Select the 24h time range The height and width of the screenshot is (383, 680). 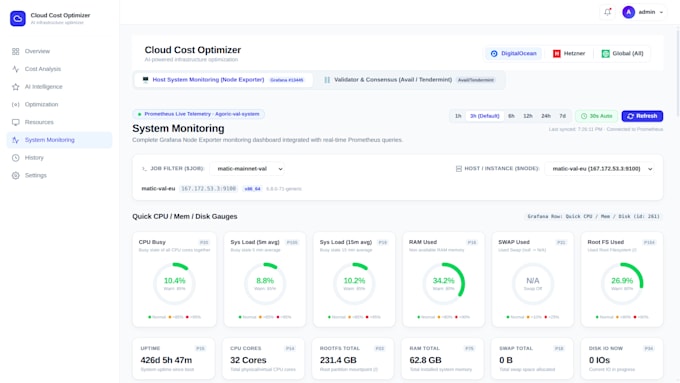point(546,116)
